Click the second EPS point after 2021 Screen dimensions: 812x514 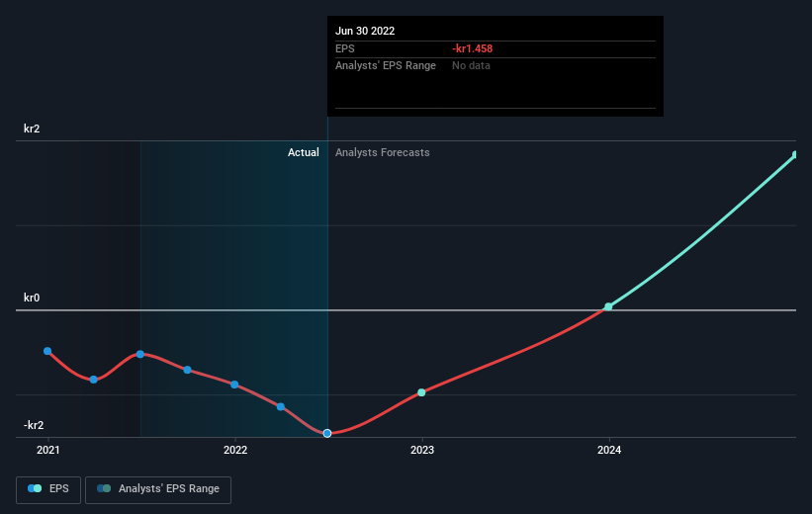pyautogui.click(x=94, y=380)
